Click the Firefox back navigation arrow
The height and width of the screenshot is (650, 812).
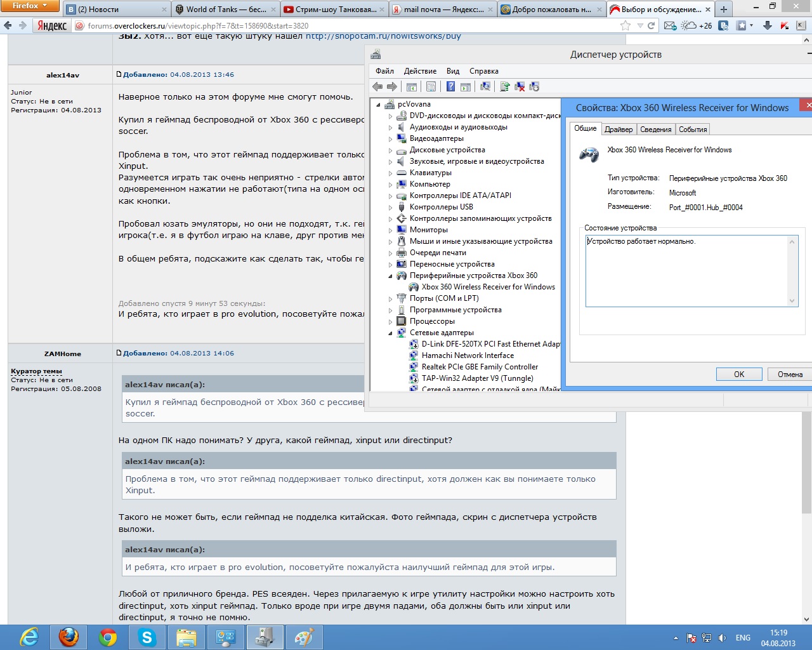8,25
